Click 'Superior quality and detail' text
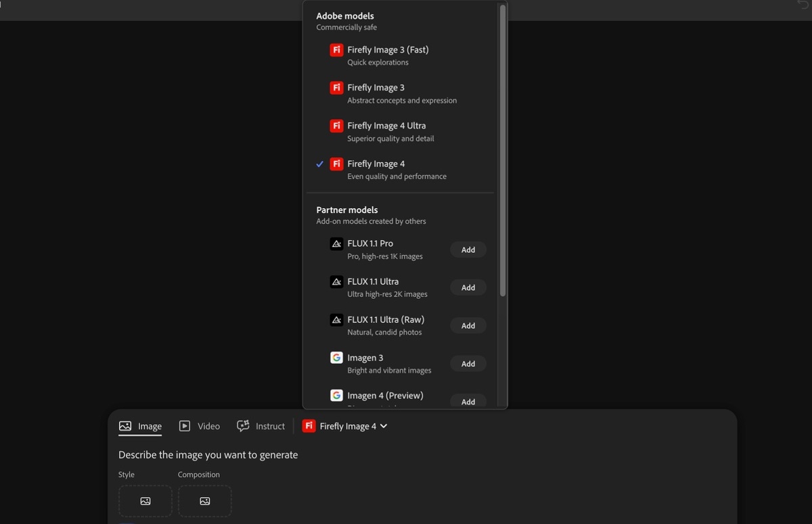812x524 pixels. tap(391, 139)
